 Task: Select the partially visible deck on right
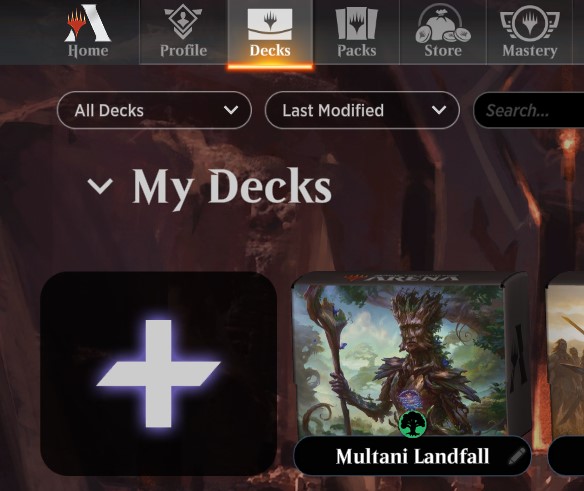point(565,373)
